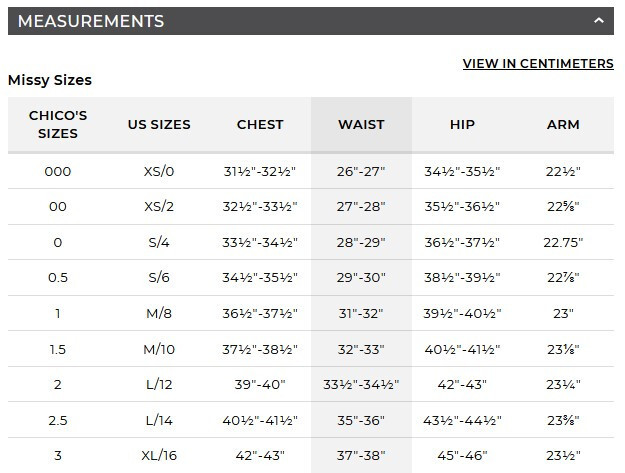Viewport: 625px width, 473px height.
Task: Click the 45"-46" hip measurement cell
Action: (462, 456)
